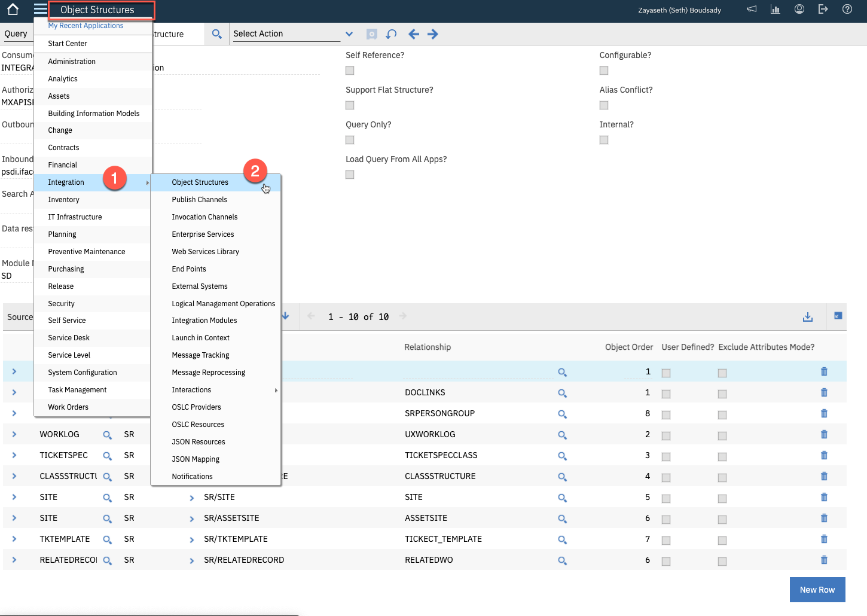This screenshot has height=616, width=867.
Task: Enable the Configurable checkbox
Action: coord(603,70)
